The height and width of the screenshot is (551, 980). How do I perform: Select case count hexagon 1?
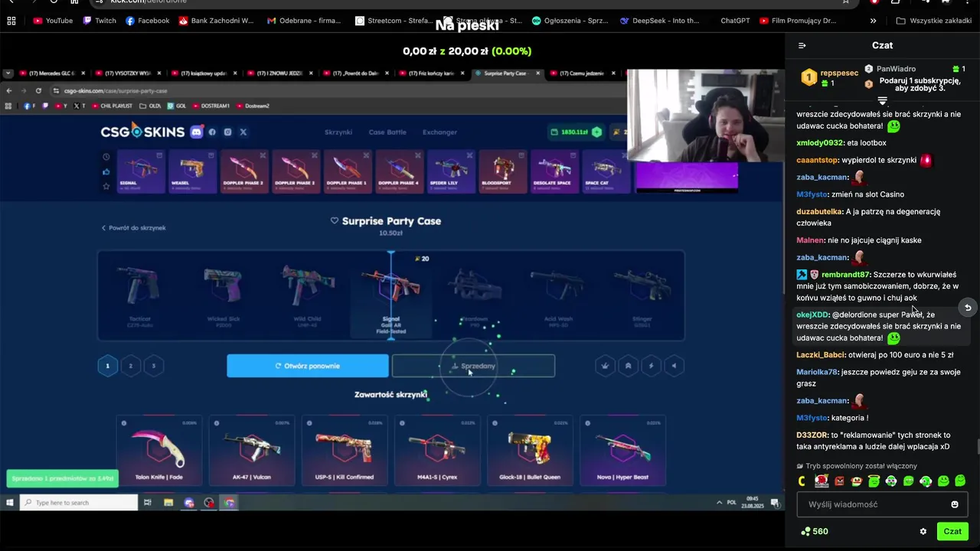(107, 366)
